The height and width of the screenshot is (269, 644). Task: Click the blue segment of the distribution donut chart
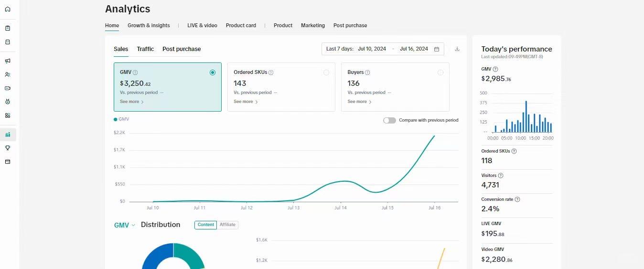click(157, 255)
